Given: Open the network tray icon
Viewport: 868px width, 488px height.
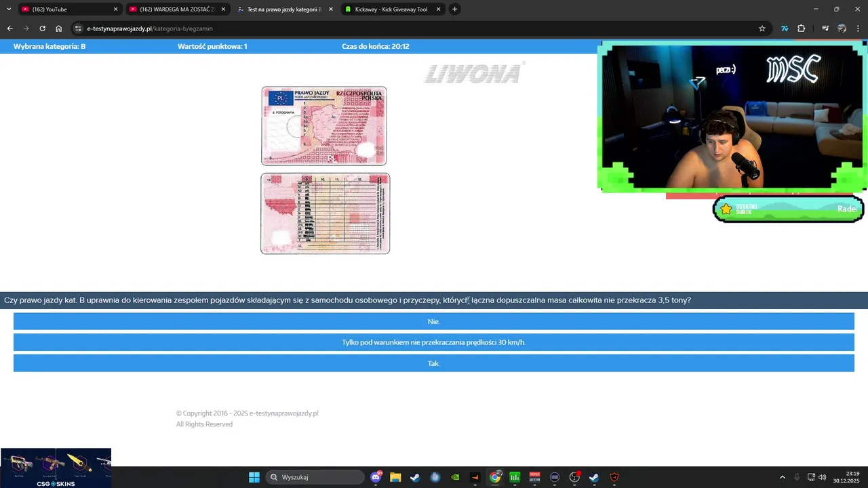Looking at the screenshot, I should point(811,477).
